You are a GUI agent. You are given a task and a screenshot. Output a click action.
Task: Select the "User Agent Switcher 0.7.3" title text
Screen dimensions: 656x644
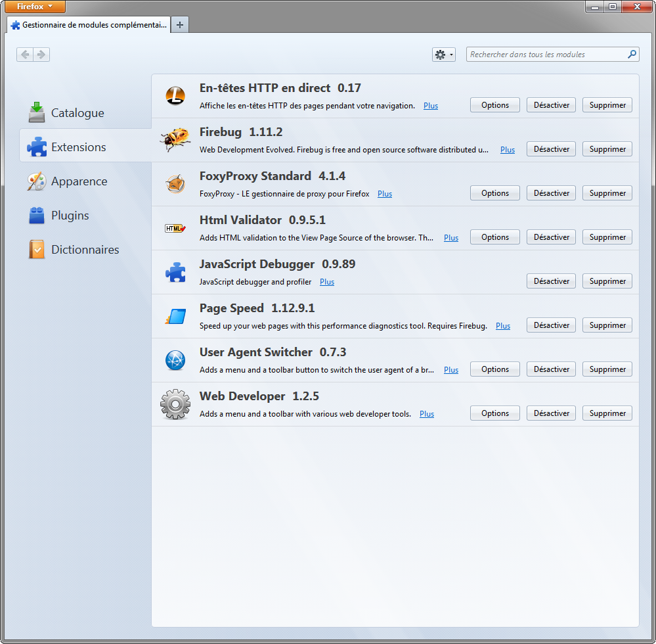click(x=273, y=352)
